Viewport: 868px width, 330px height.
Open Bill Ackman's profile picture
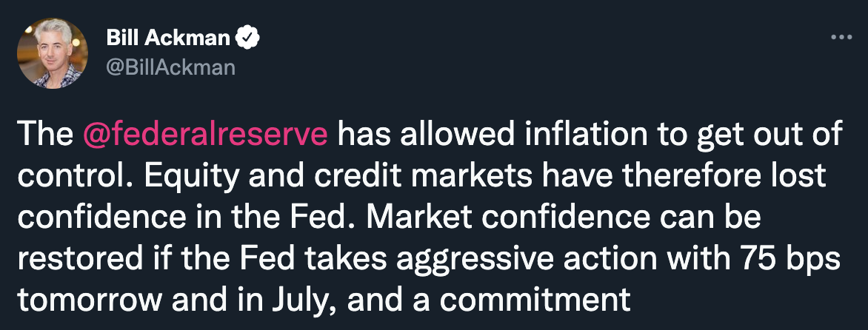(x=52, y=53)
